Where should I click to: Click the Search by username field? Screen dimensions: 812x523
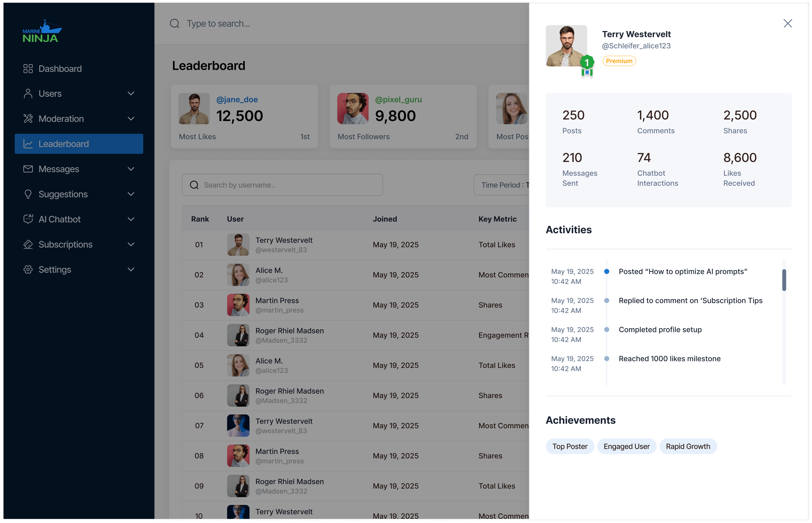tap(282, 185)
